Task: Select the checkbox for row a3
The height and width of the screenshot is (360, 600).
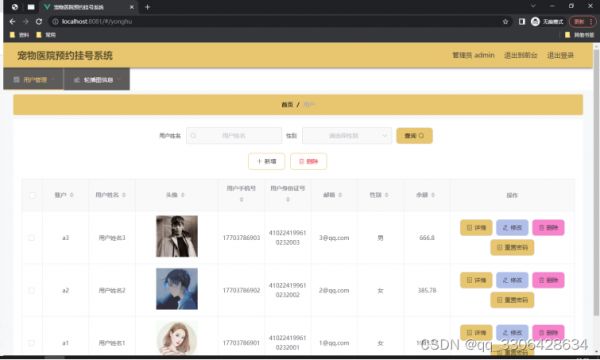Action: pyautogui.click(x=31, y=238)
